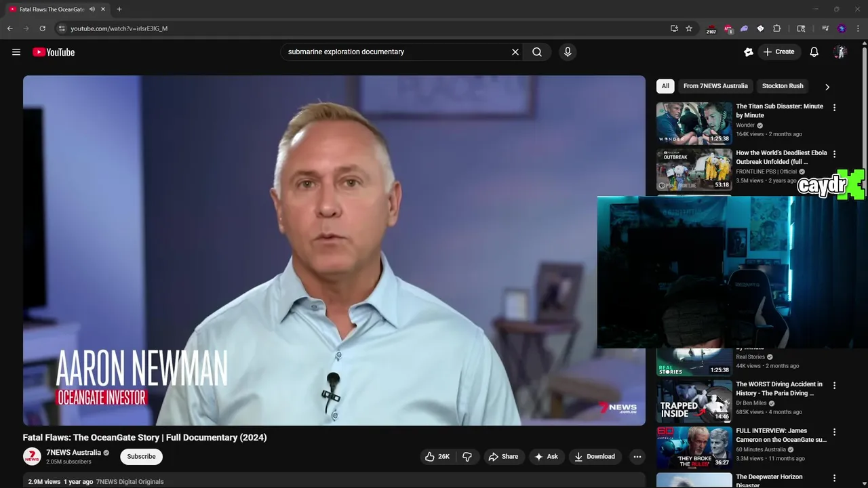The image size is (868, 488).
Task: Reload the current page
Action: (x=42, y=28)
